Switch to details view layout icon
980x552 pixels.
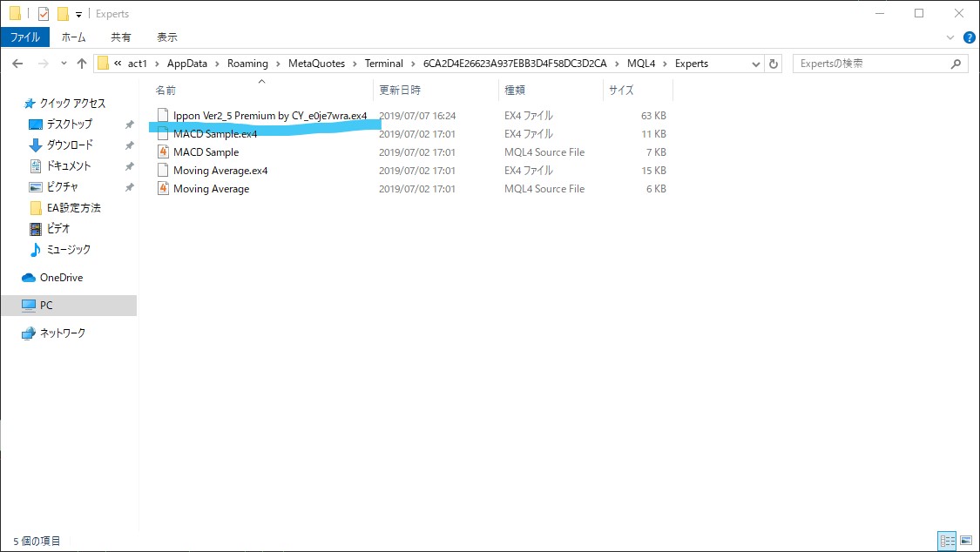(948, 541)
